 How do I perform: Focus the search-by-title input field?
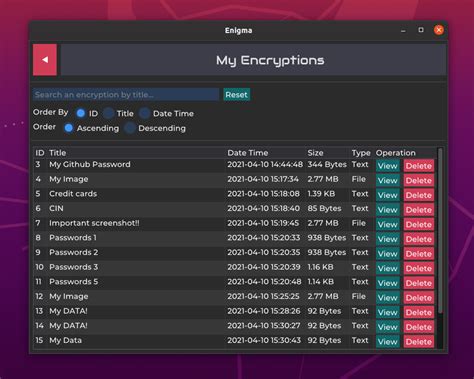point(126,95)
